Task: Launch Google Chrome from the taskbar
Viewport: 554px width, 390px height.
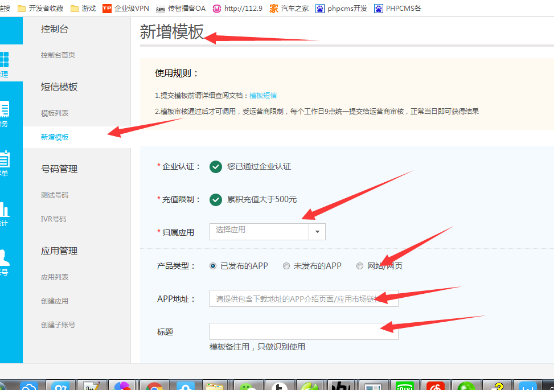Action: 154,386
